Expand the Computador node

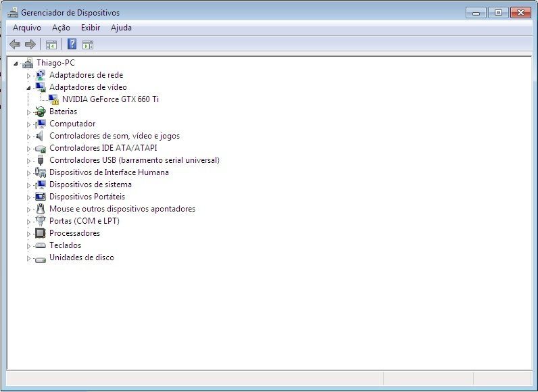28,124
